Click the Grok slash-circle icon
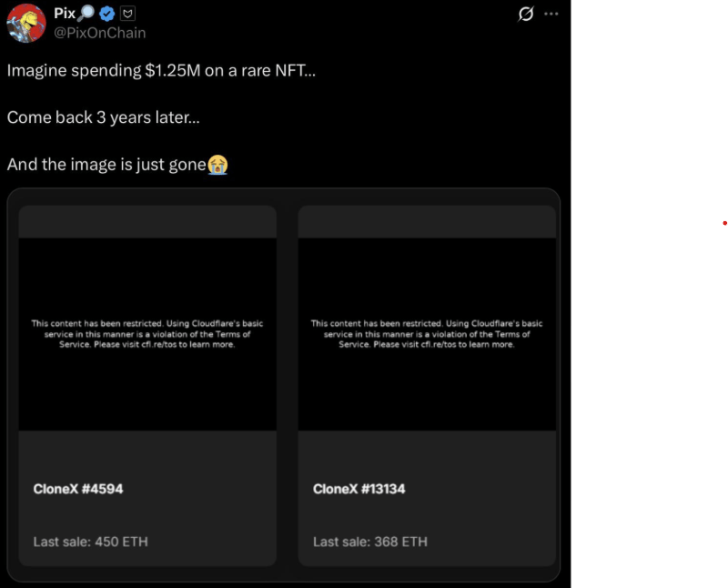Viewport: 728px width, 588px height. pyautogui.click(x=526, y=14)
